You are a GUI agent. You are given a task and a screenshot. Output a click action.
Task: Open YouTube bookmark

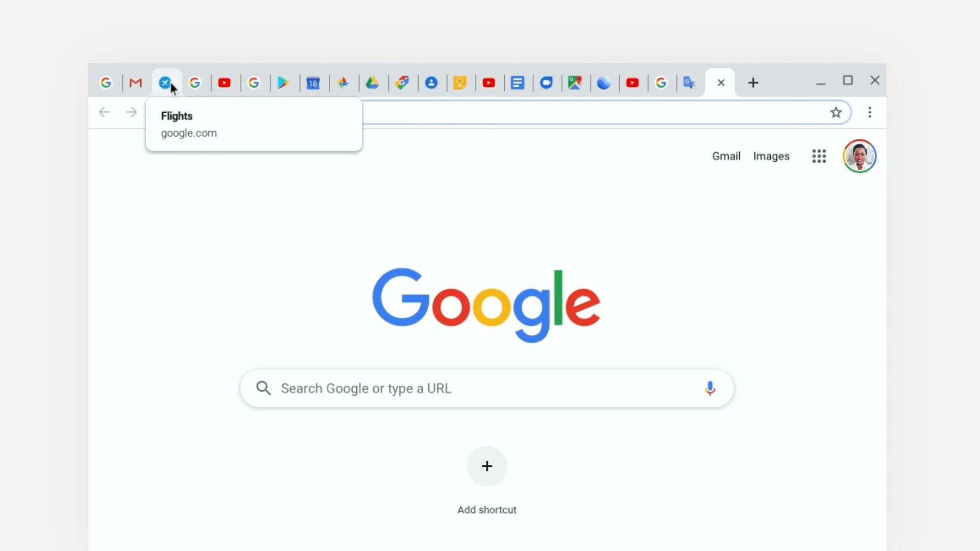[224, 82]
